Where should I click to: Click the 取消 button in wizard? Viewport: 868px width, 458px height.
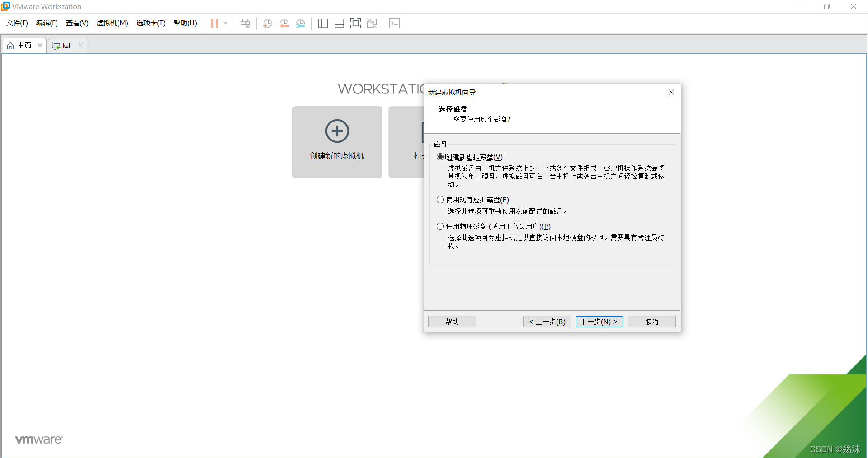pos(651,322)
